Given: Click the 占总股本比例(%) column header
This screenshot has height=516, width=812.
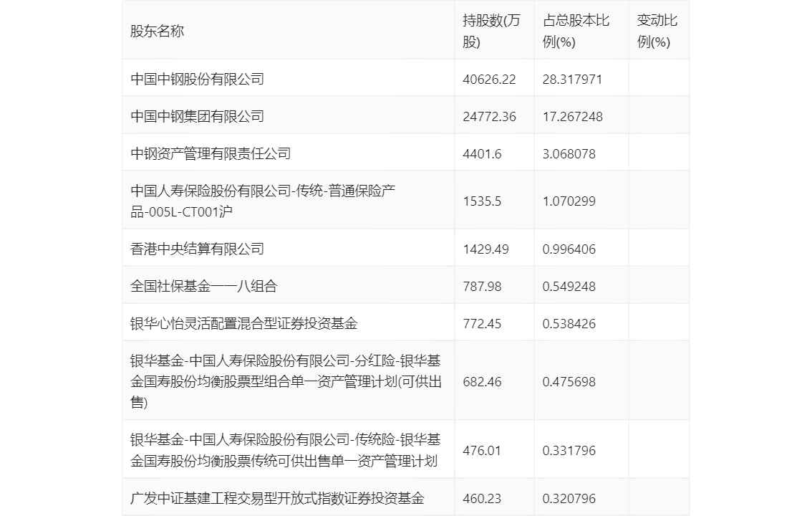Looking at the screenshot, I should [576, 31].
